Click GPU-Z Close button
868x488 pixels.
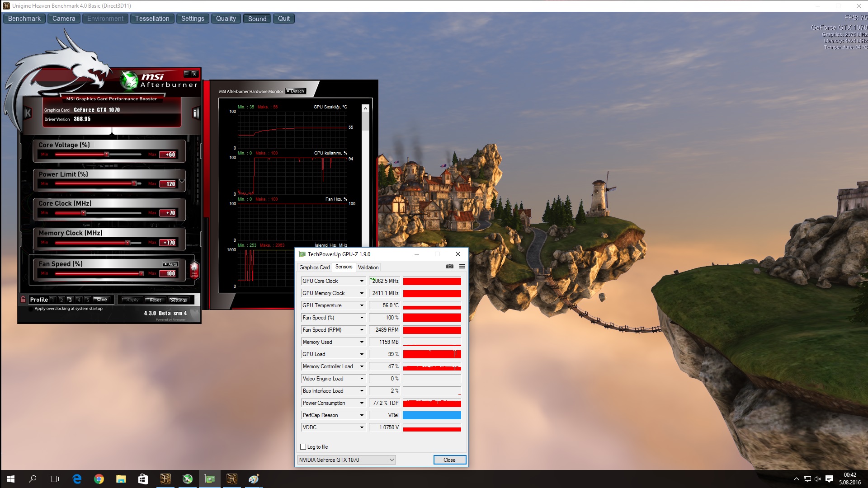tap(449, 460)
